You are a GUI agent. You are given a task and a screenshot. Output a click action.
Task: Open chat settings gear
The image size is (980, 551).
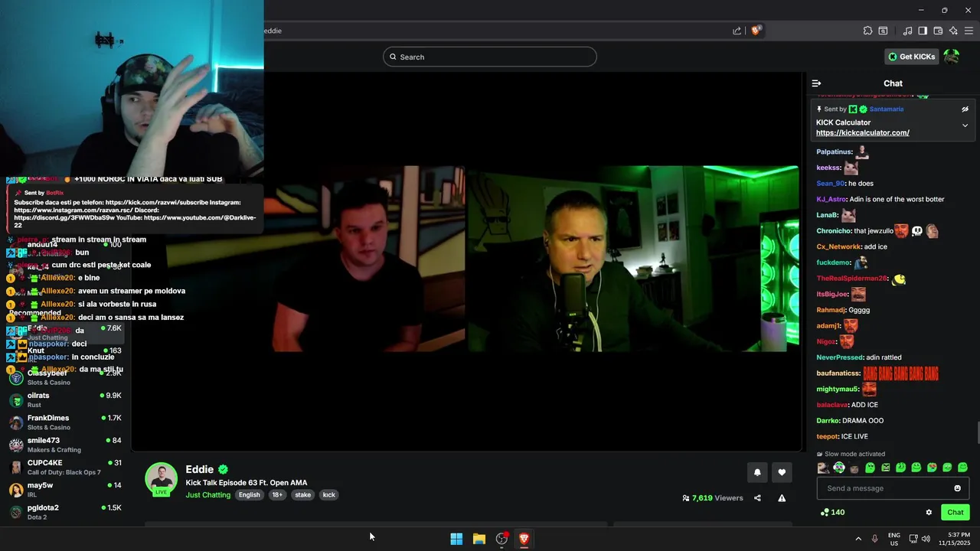click(929, 513)
